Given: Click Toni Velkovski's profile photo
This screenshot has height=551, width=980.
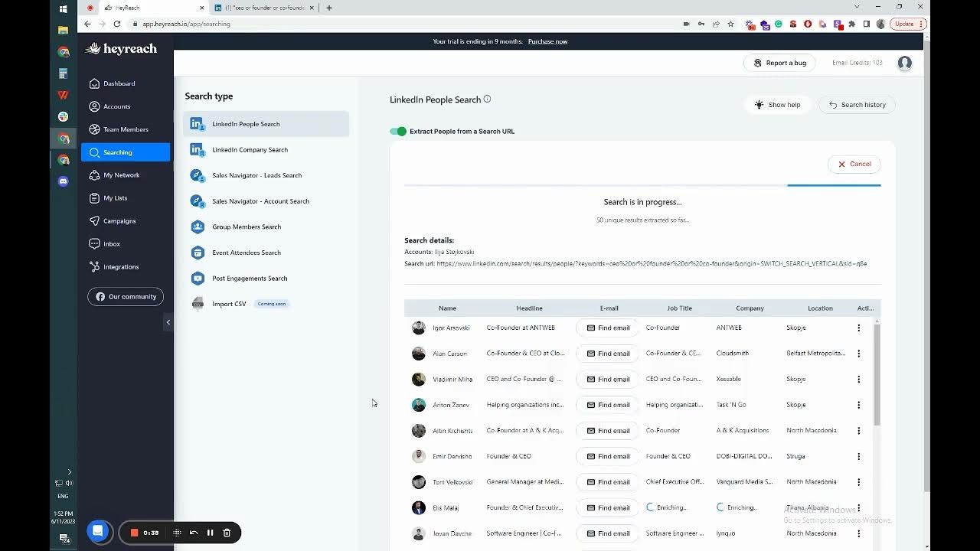Looking at the screenshot, I should click(418, 482).
